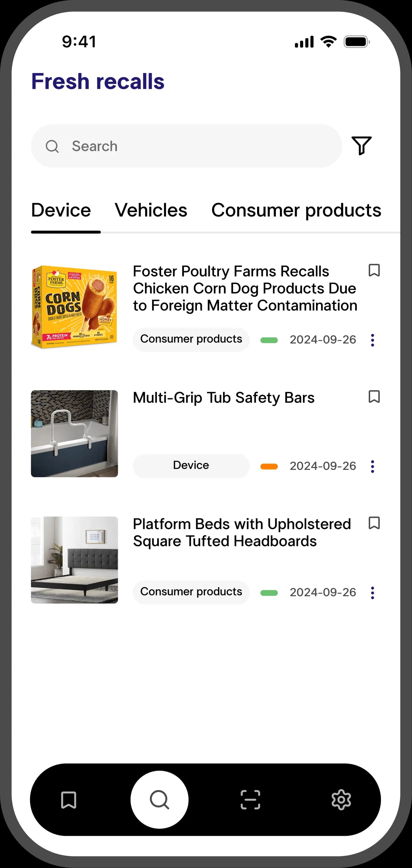Viewport: 412px width, 868px height.
Task: Open the Multi-Grip Tub Safety Bars title
Action: pyautogui.click(x=224, y=398)
